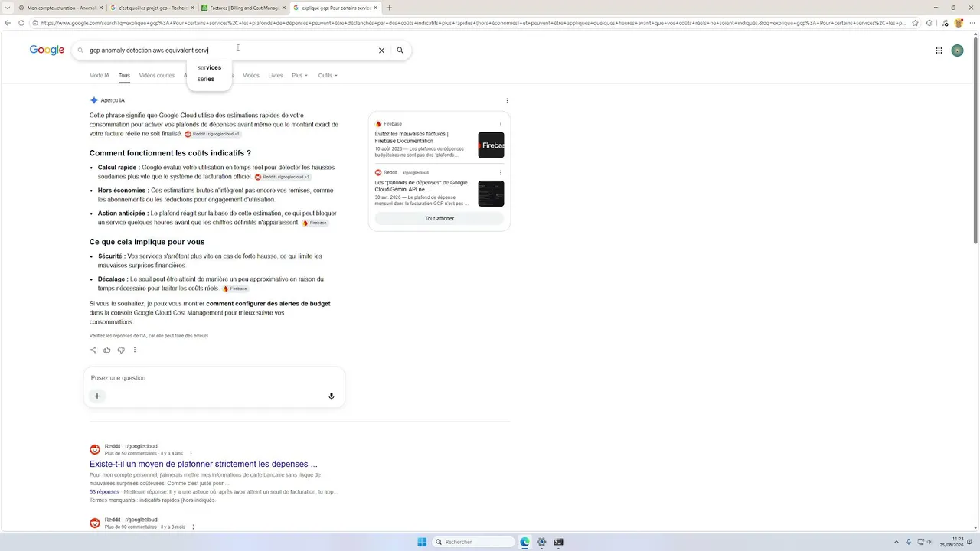Give thumbs up to AI overview
980x551 pixels.
coord(107,350)
